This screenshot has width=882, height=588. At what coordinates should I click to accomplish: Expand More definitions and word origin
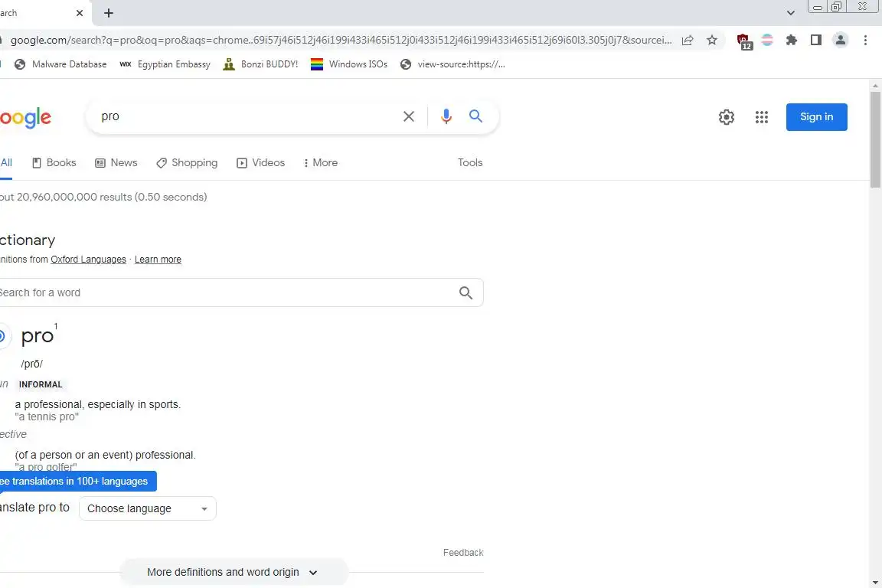[233, 572]
